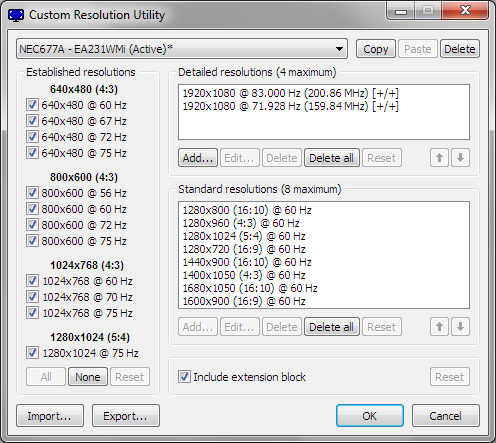Move detailed resolution up with arrow icon

click(x=439, y=158)
